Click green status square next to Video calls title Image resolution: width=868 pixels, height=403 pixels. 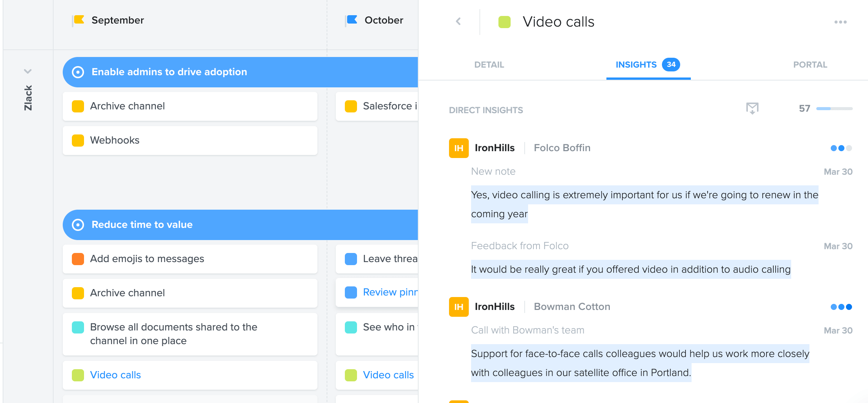pyautogui.click(x=504, y=22)
